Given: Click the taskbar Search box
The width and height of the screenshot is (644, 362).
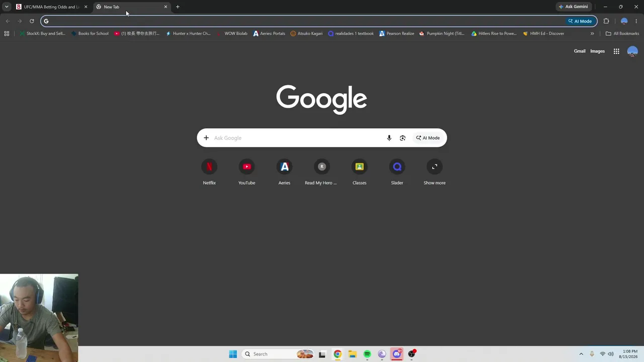Looking at the screenshot, I should pos(278,354).
